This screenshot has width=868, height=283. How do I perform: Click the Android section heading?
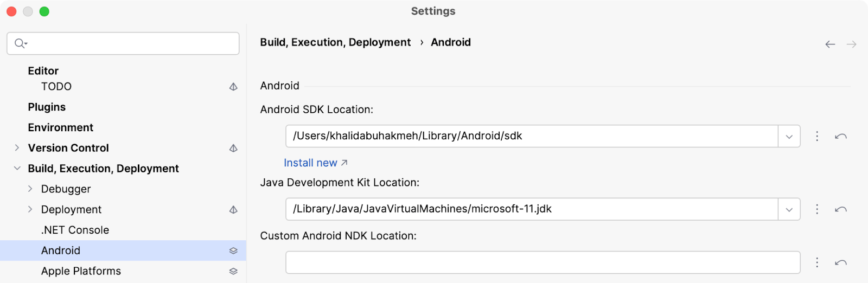coord(279,86)
